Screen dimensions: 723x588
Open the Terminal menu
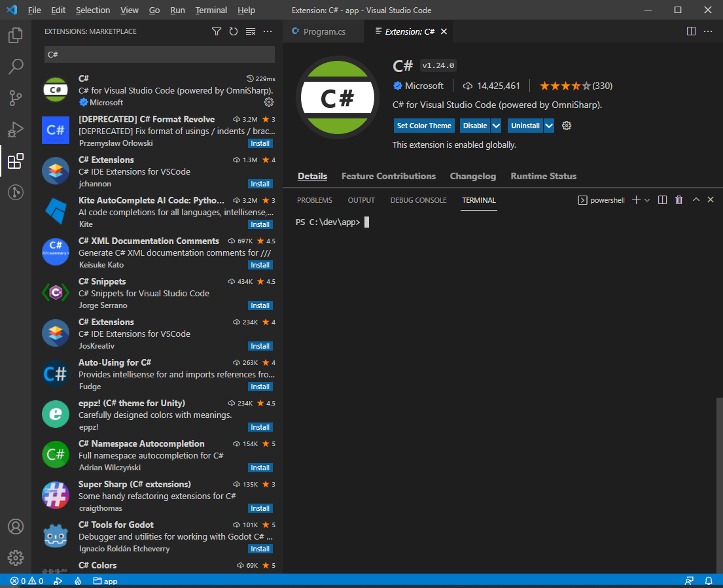pyautogui.click(x=211, y=10)
